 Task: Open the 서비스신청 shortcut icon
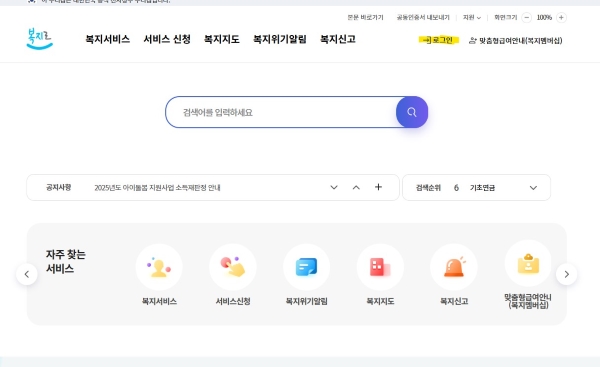coord(233,267)
